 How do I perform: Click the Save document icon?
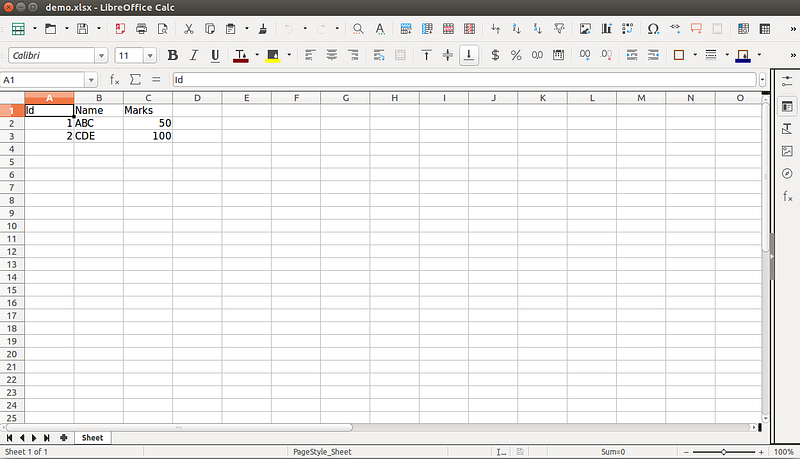[82, 29]
